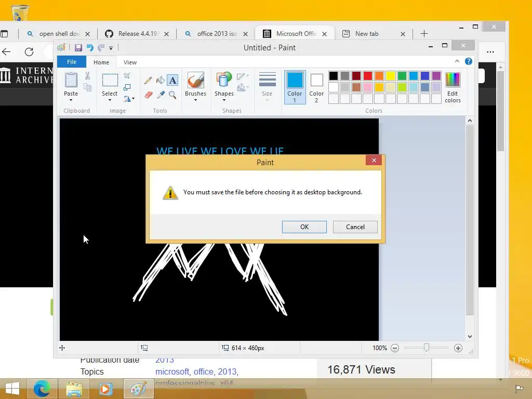Open the Rotate or flip dropdown
Image resolution: width=532 pixels, height=399 pixels.
[129, 99]
